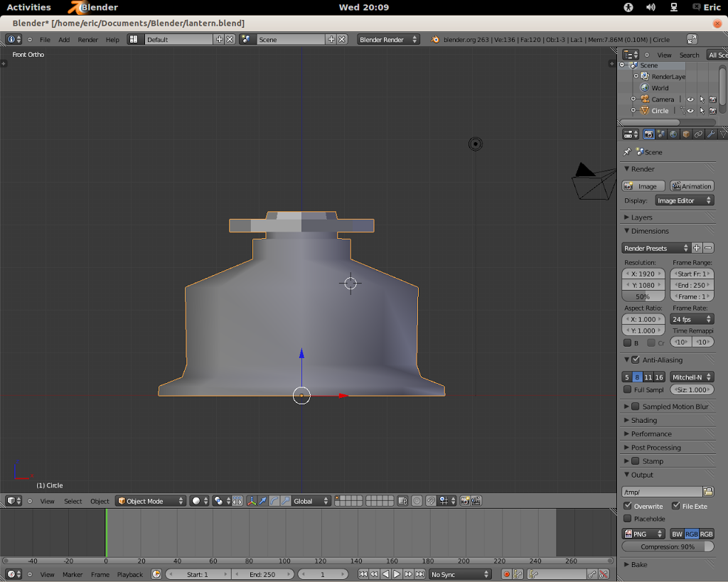Open the Mitchell-N filter dropdown
728x582 pixels.
691,377
